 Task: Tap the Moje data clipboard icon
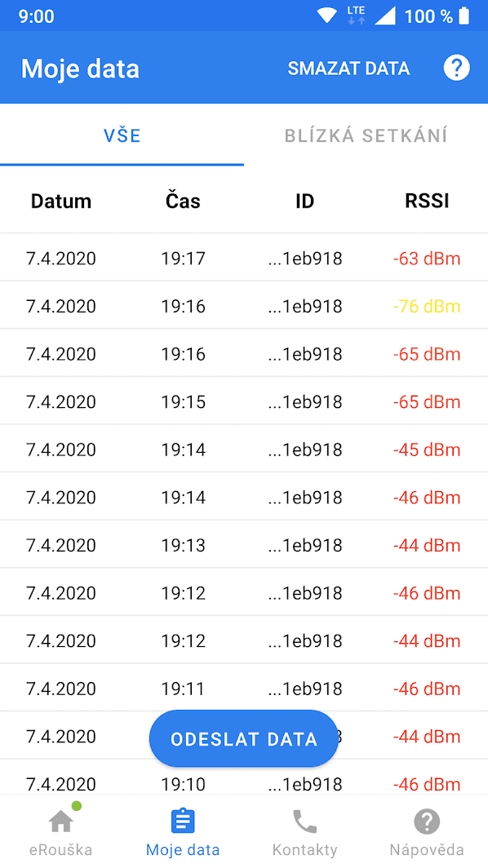[182, 820]
